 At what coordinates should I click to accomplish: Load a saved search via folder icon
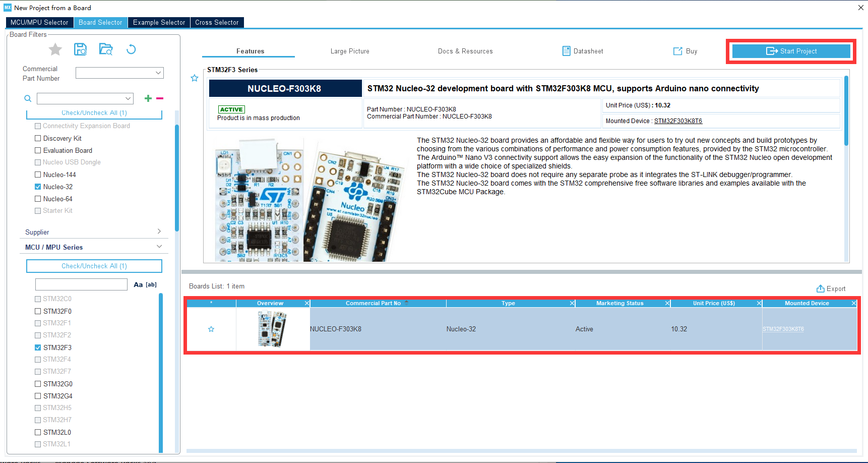(106, 49)
